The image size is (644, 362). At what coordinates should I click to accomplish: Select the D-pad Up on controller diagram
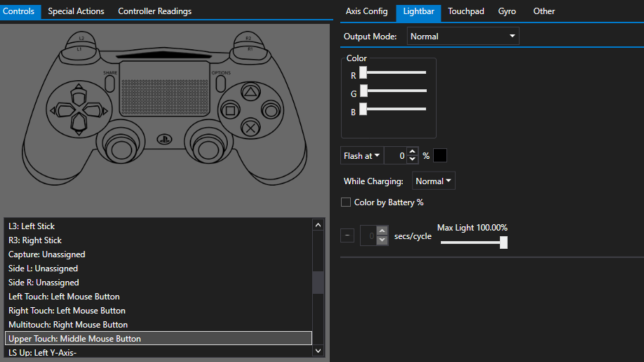pos(79,95)
